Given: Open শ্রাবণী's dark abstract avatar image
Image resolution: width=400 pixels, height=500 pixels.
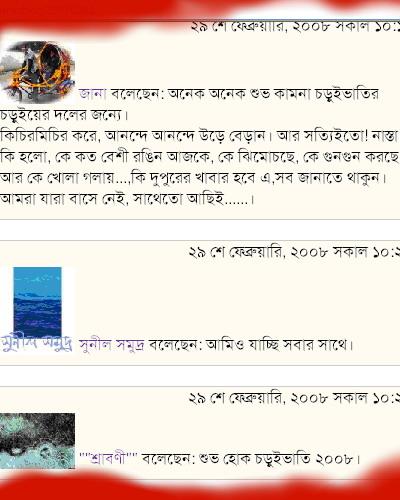Looking at the screenshot, I should [37, 441].
